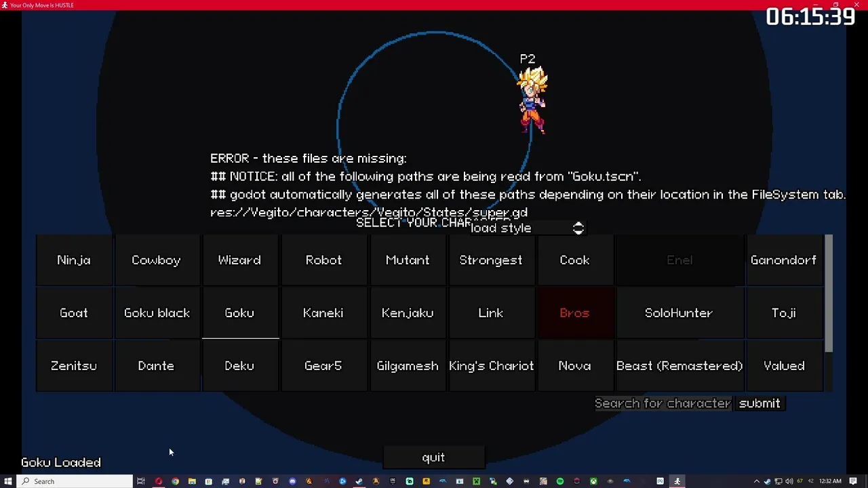Choose the Strongest character
The image size is (868, 488).
pyautogui.click(x=491, y=260)
